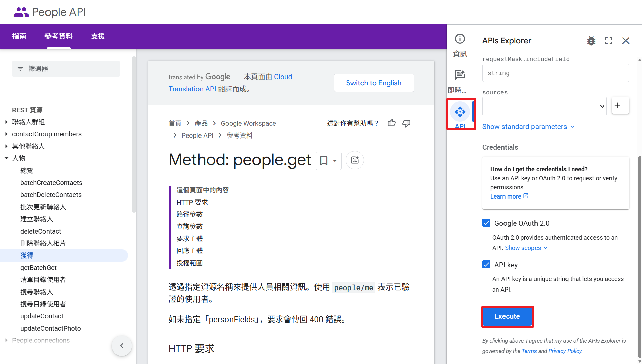The width and height of the screenshot is (642, 364).
Task: Go to 首頁 breadcrumb
Action: pyautogui.click(x=175, y=123)
